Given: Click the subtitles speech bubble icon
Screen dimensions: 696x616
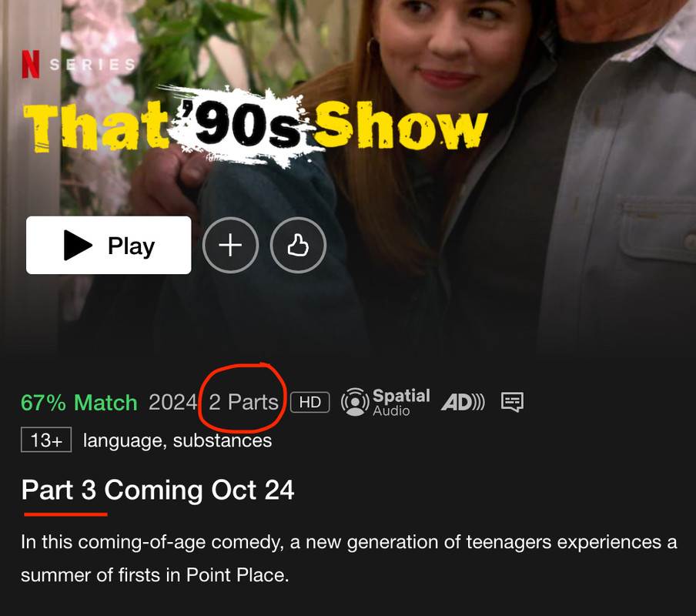Looking at the screenshot, I should click(x=512, y=402).
